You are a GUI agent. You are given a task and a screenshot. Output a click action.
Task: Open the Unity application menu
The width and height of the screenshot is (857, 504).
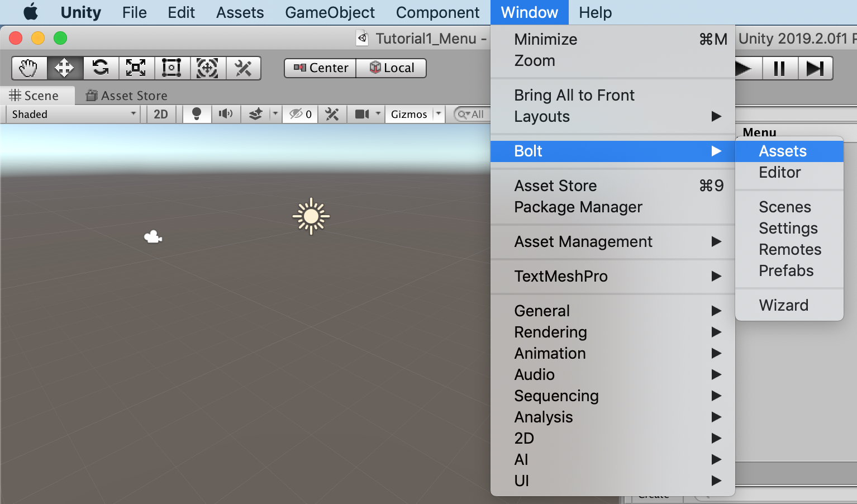pos(81,12)
